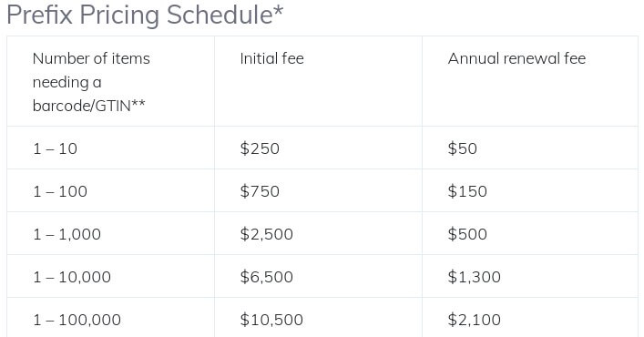This screenshot has height=337, width=644.
Task: Click the $750 initial fee cell
Action: point(318,190)
